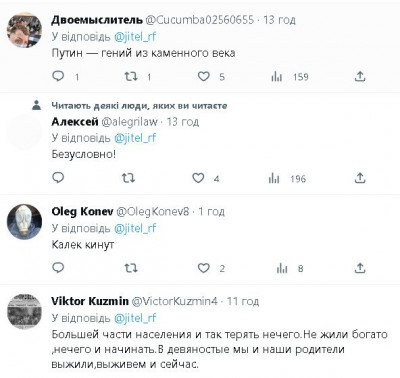Like Oleg Konev's tweet with 2 likes

coord(204,268)
